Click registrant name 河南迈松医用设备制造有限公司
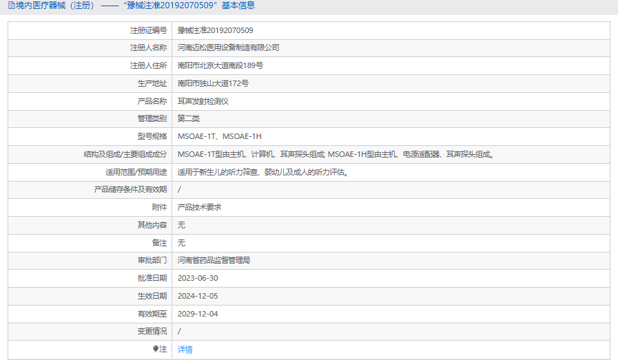 228,47
